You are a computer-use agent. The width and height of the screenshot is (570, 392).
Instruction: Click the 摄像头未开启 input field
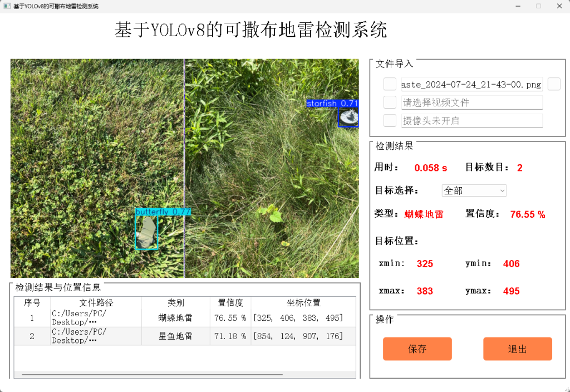pos(471,120)
